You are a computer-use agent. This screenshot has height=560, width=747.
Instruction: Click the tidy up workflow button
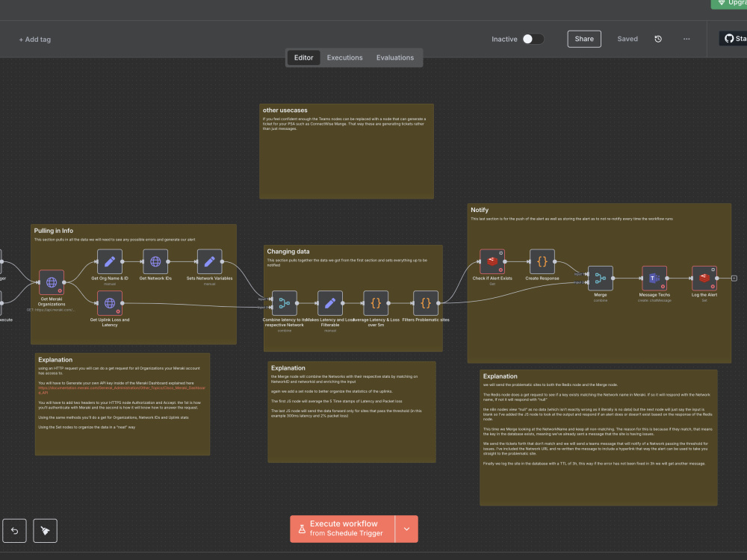click(46, 530)
